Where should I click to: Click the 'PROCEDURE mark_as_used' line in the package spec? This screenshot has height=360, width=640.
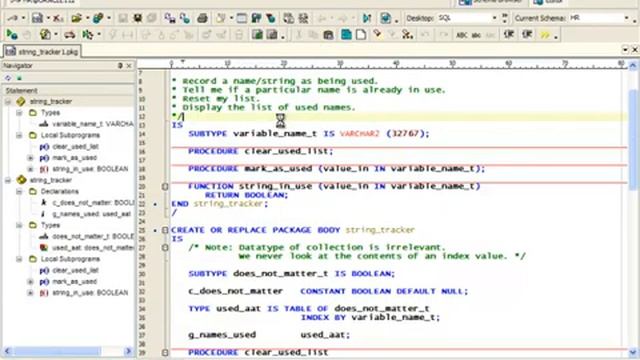(336, 169)
